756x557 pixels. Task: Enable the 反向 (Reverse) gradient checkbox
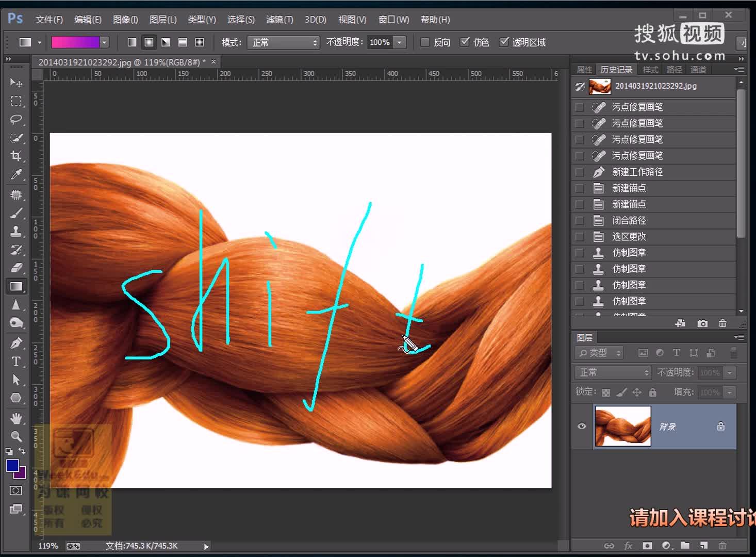click(x=424, y=42)
